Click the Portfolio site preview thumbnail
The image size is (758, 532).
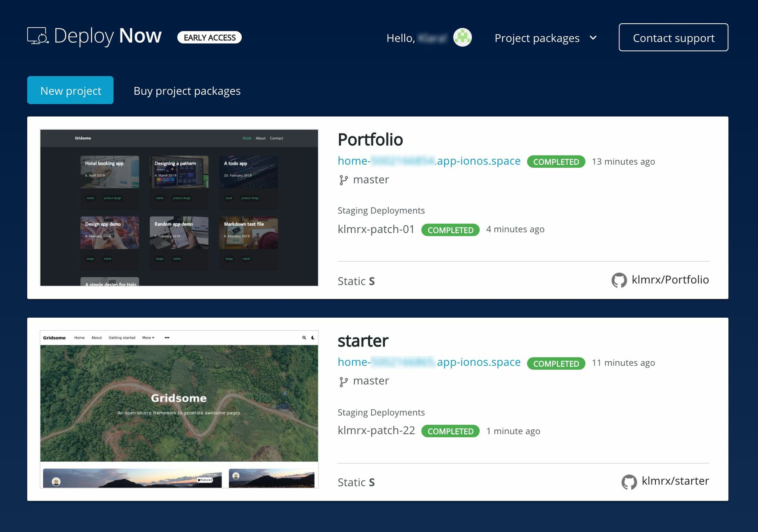coord(179,208)
